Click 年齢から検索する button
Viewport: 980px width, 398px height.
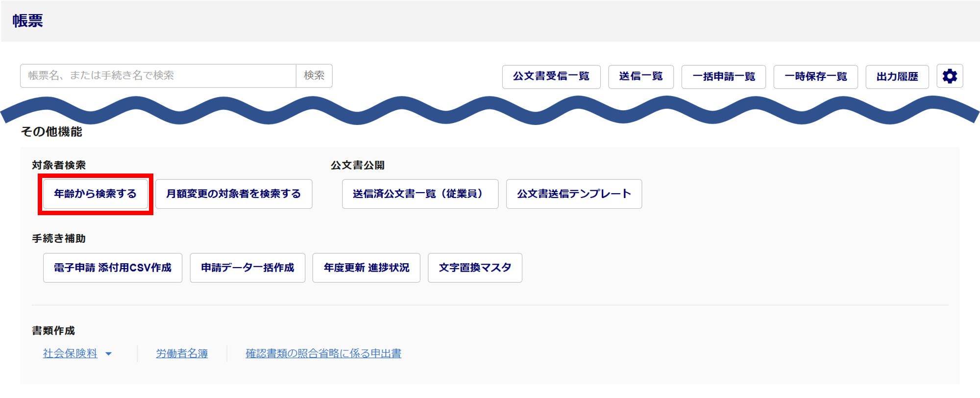[x=96, y=194]
